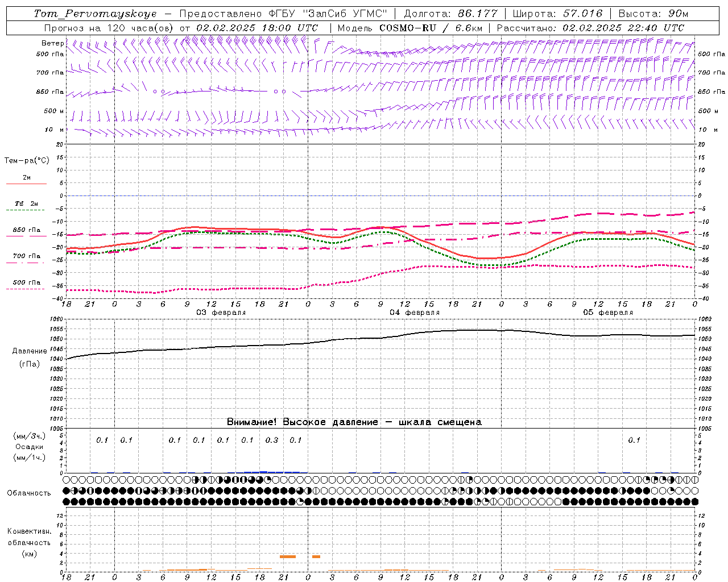Click the Облачность row label
This screenshot has height=582, width=728.
coord(29,493)
